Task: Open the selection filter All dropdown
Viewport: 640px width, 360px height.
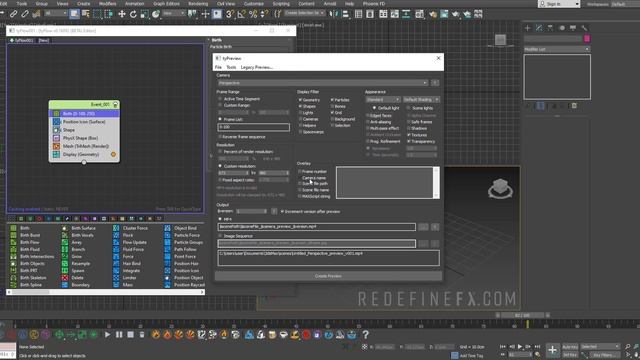Action: pyautogui.click(x=56, y=13)
